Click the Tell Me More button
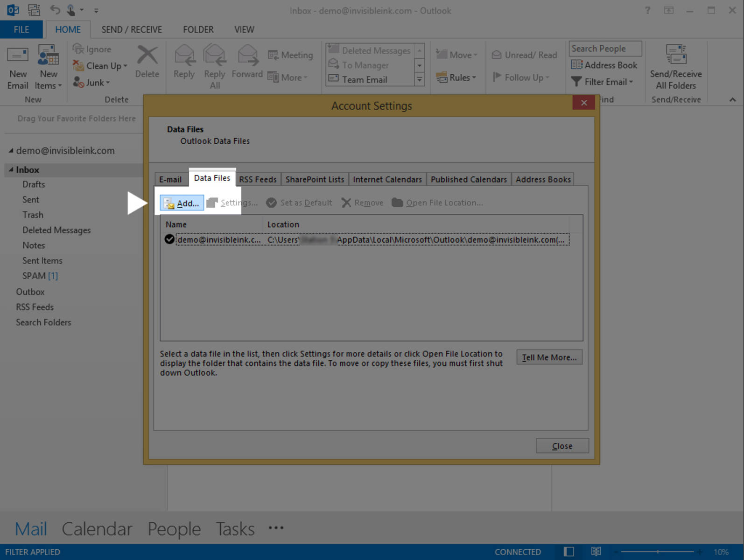This screenshot has width=744, height=560. [549, 357]
